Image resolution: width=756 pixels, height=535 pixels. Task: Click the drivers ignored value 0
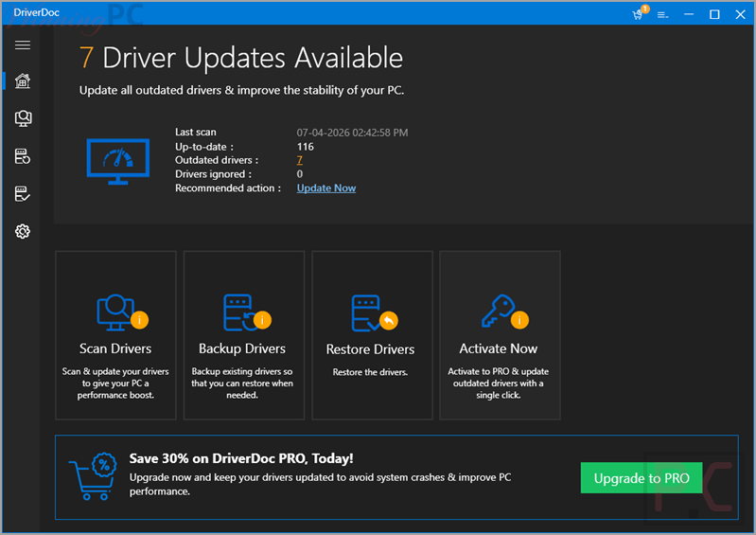point(299,174)
